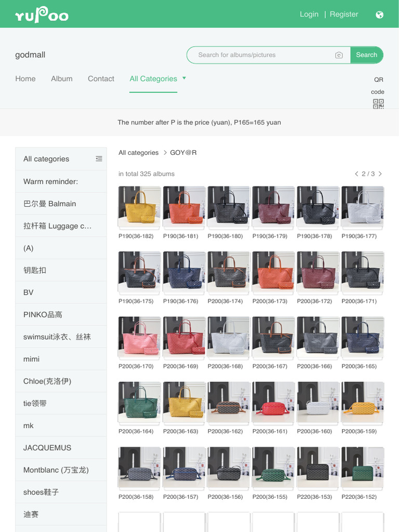Open the 巴尔曼 Balmain category
This screenshot has width=399, height=532.
coord(61,204)
